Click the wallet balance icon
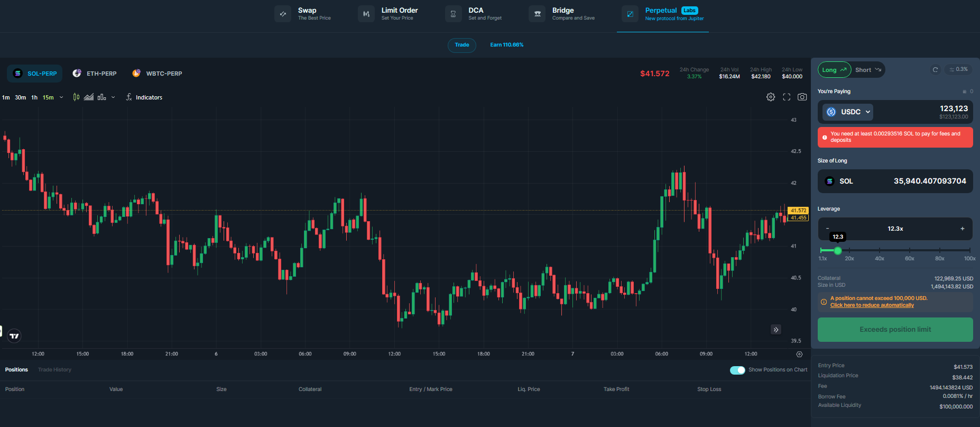Viewport: 980px width, 427px height. click(965, 92)
